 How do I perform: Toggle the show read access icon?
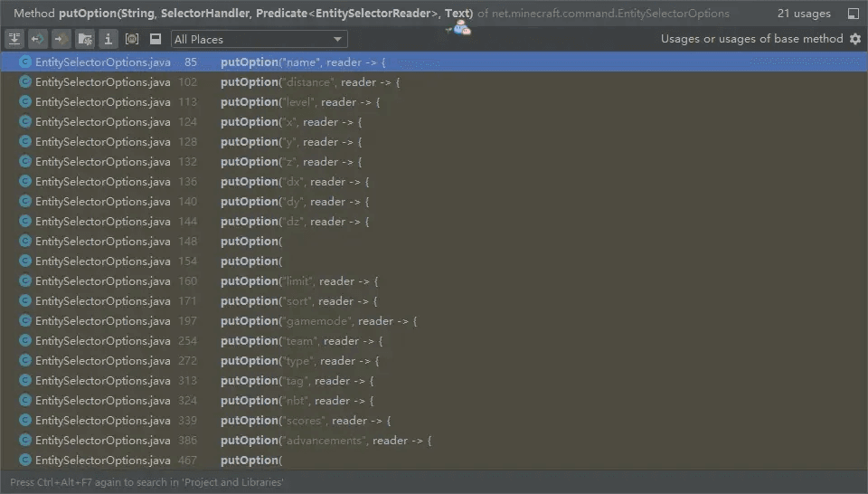[38, 39]
